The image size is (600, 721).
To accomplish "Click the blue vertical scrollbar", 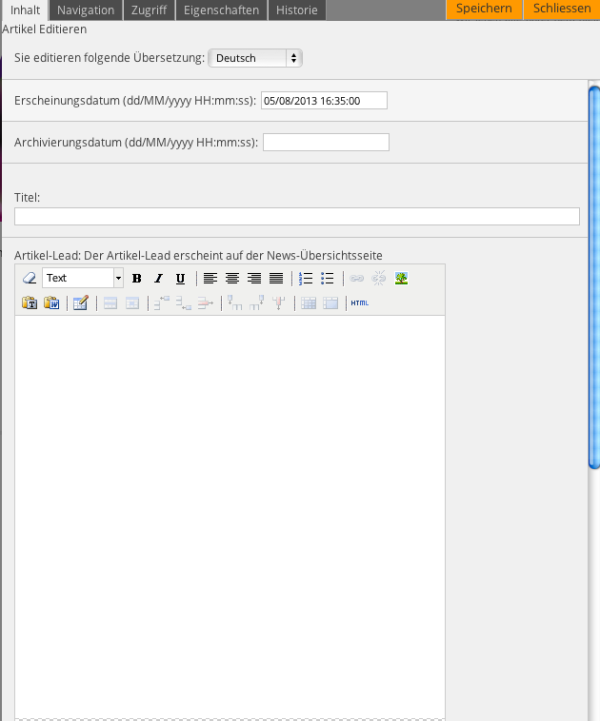I will [x=594, y=280].
